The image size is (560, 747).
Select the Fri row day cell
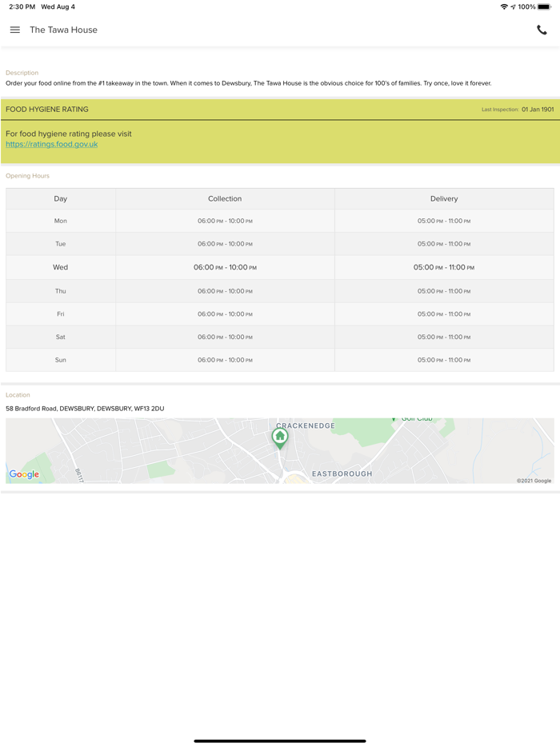tap(61, 314)
